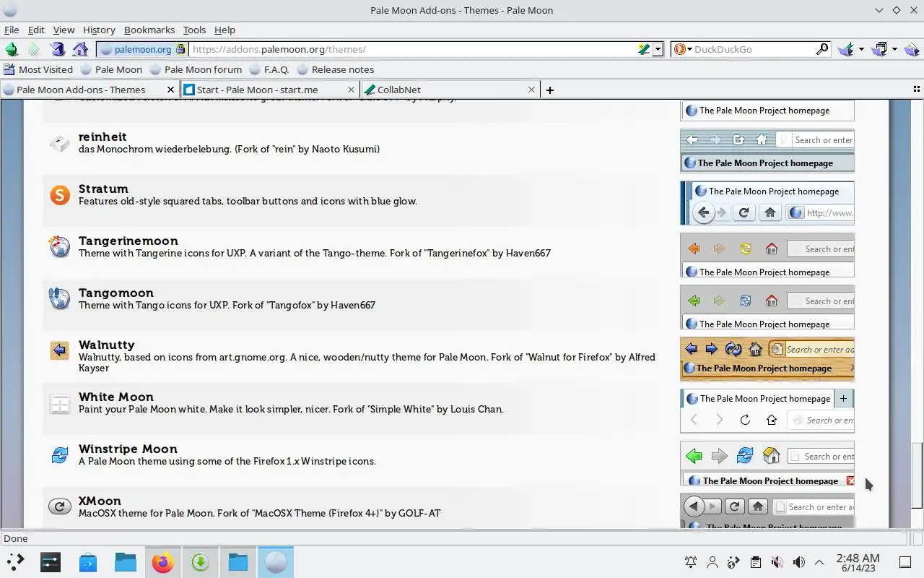The width and height of the screenshot is (924, 578).
Task: Click into the DuckDuckGo search field
Action: (x=753, y=49)
